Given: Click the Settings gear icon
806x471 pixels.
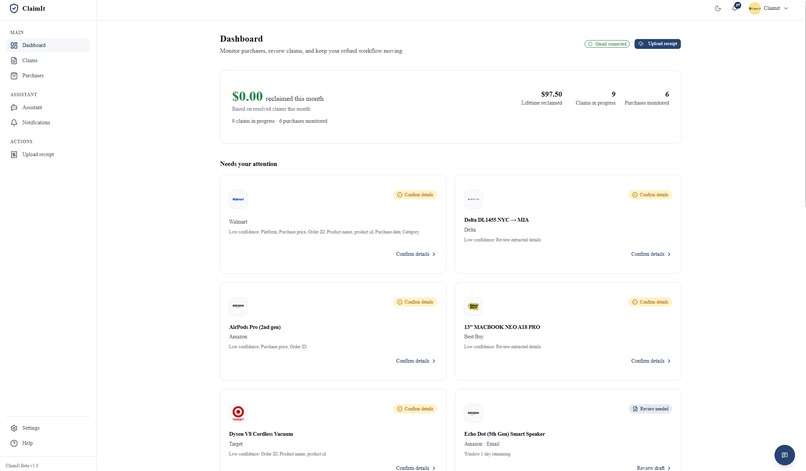Looking at the screenshot, I should tap(14, 428).
